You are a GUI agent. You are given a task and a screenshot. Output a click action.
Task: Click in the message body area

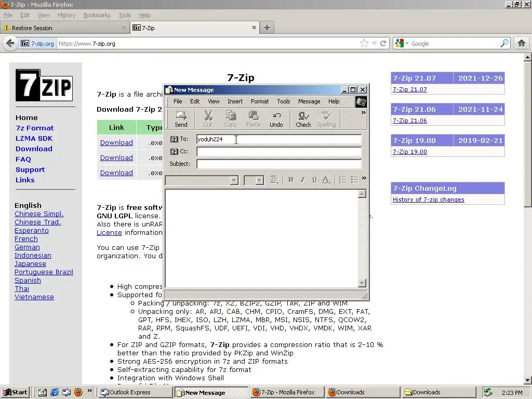[261, 238]
